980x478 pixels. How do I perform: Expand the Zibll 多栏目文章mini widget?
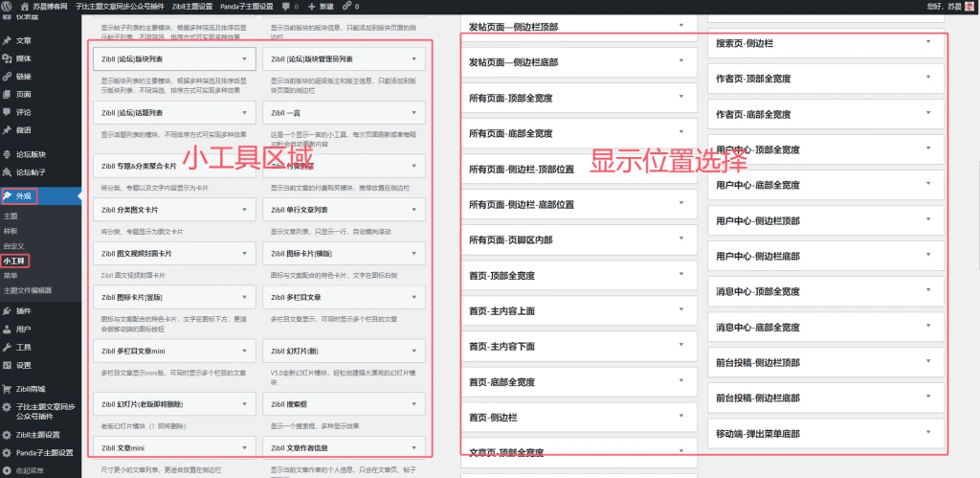(x=244, y=351)
